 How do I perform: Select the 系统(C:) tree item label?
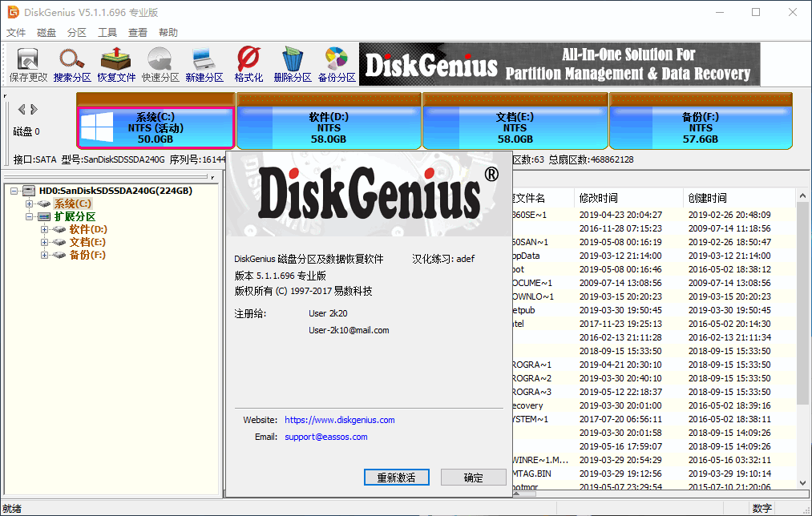tap(73, 204)
